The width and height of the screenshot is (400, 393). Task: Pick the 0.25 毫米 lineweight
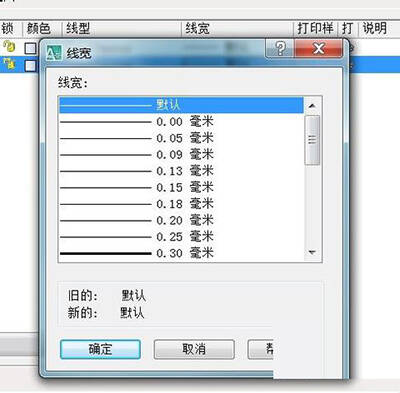181,237
